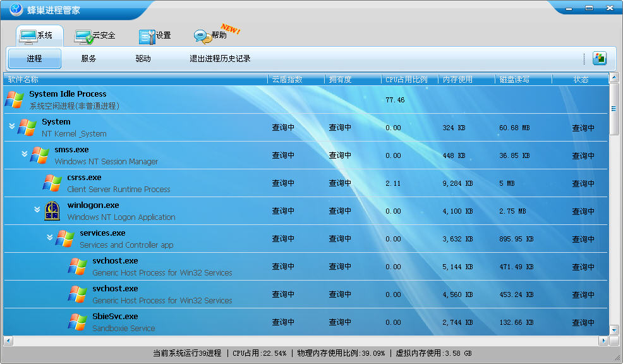623x364 pixels.
Task: Collapse the System process tree
Action: tap(12, 126)
